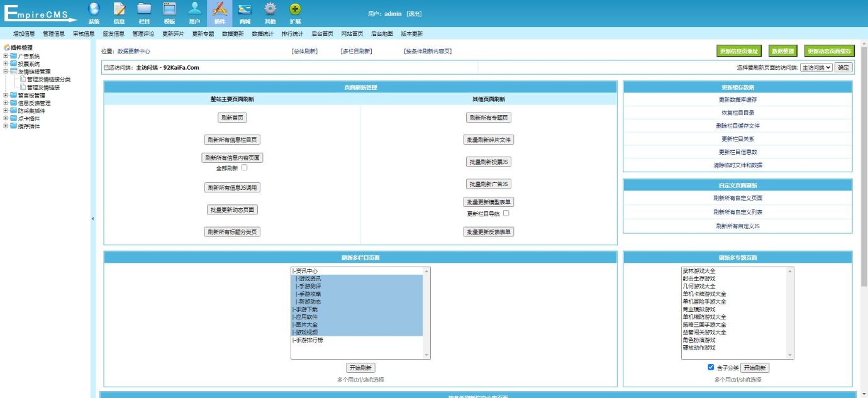
Task: Click the folder icon beside 留言板管理
Action: pos(14,96)
